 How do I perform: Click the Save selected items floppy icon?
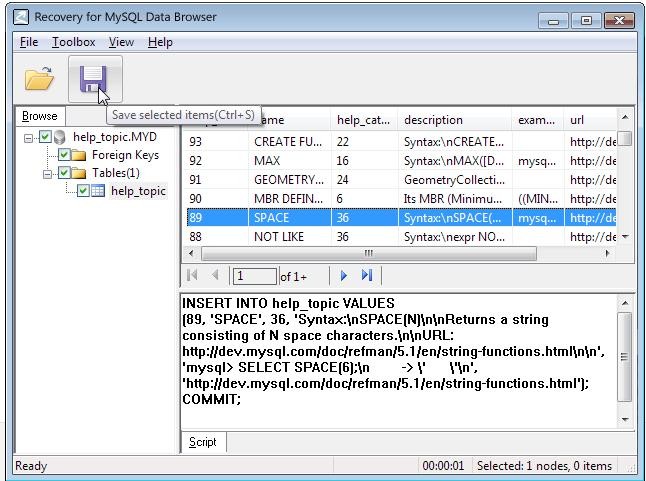(94, 79)
